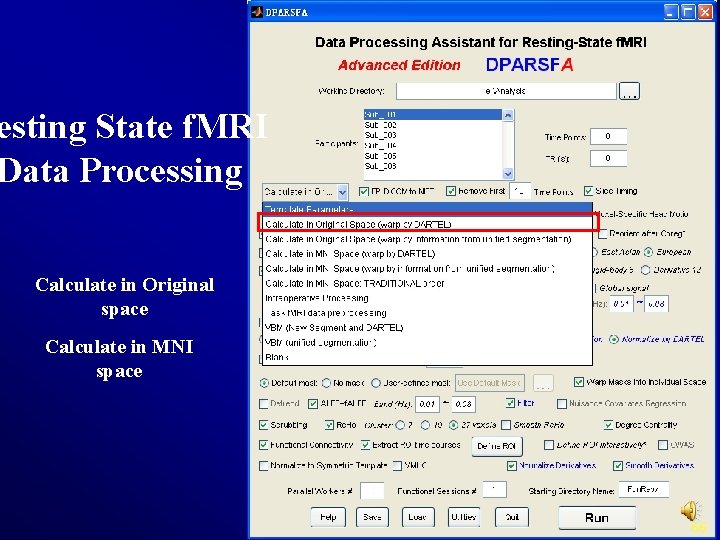Toggle Normalize to Symmetric Template checkbox
Viewport: 720px width, 540px height.
point(264,466)
